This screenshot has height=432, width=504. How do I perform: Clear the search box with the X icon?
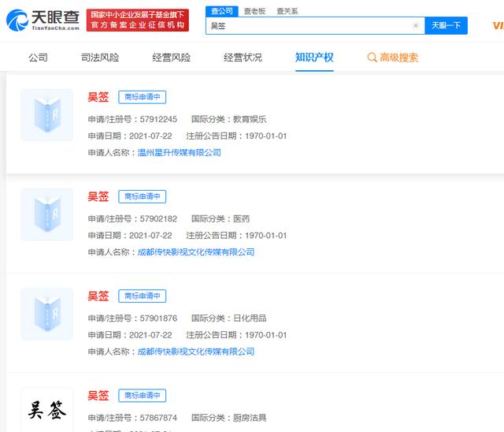[x=416, y=25]
